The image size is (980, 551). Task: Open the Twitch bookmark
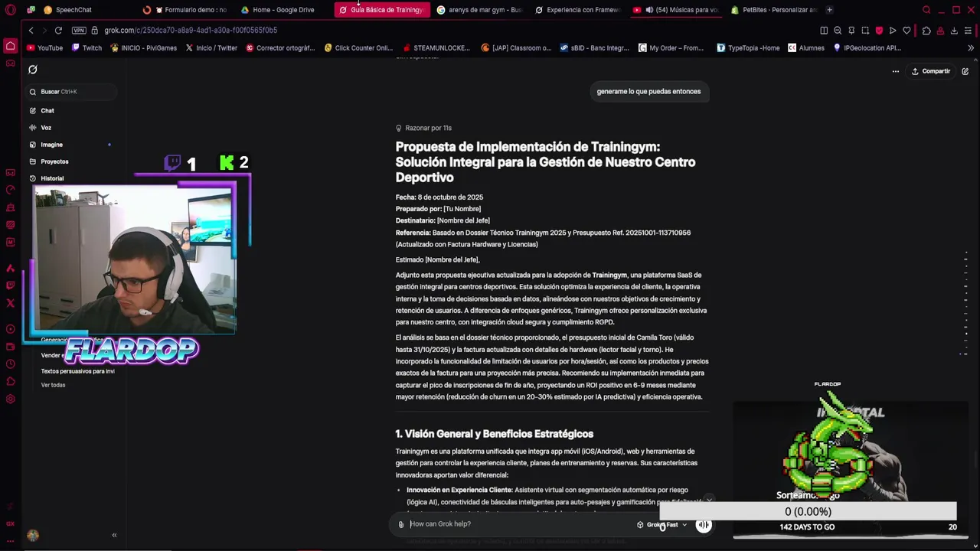(x=87, y=48)
